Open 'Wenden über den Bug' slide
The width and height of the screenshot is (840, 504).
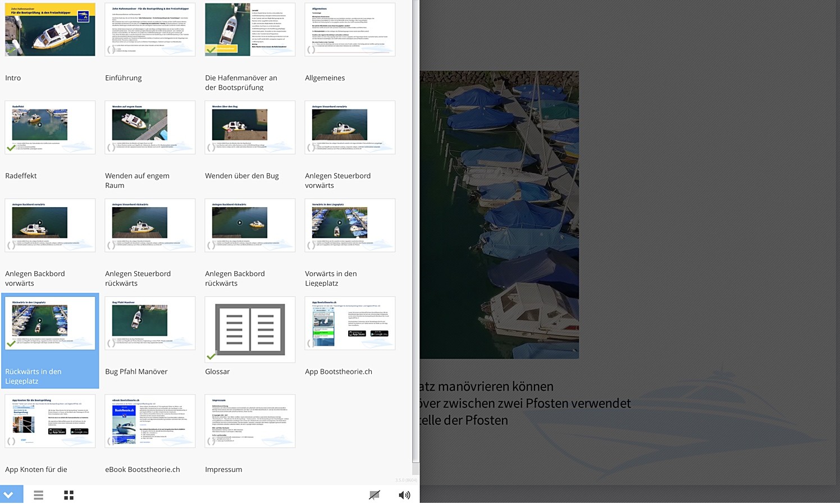(x=250, y=127)
